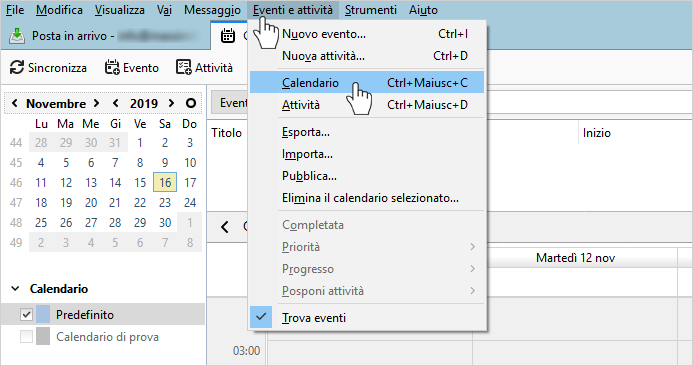Collapse the Calendario list section
Image resolution: width=693 pixels, height=366 pixels.
15,289
